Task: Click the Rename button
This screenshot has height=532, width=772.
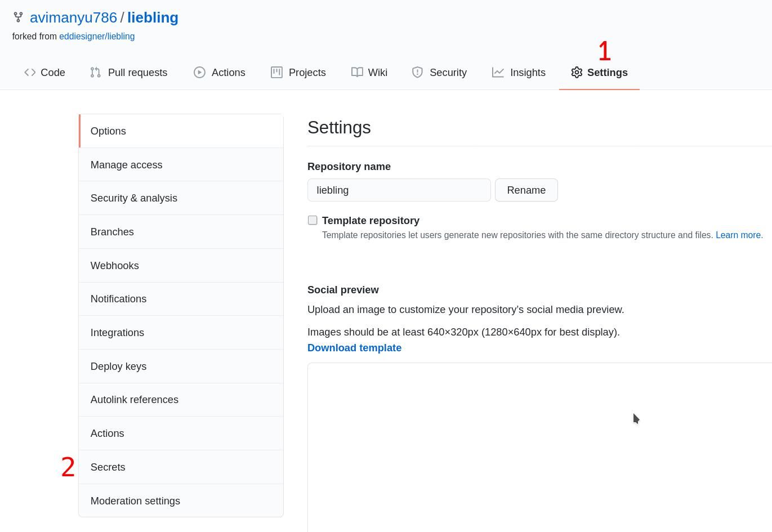Action: (526, 190)
